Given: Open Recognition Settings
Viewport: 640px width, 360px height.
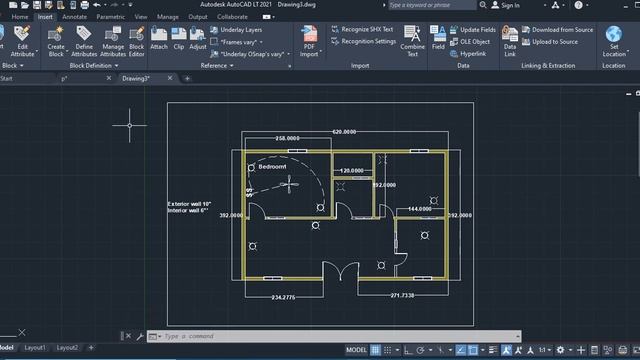Looking at the screenshot, I should [x=364, y=41].
